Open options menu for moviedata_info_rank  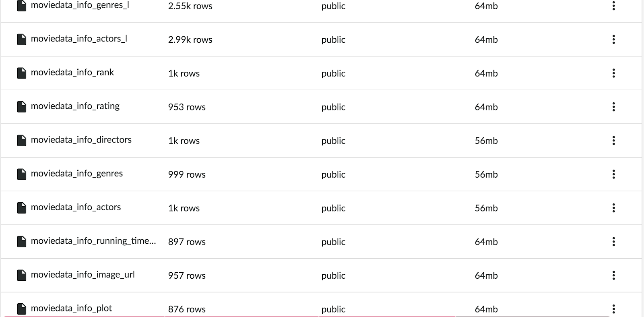(x=613, y=73)
